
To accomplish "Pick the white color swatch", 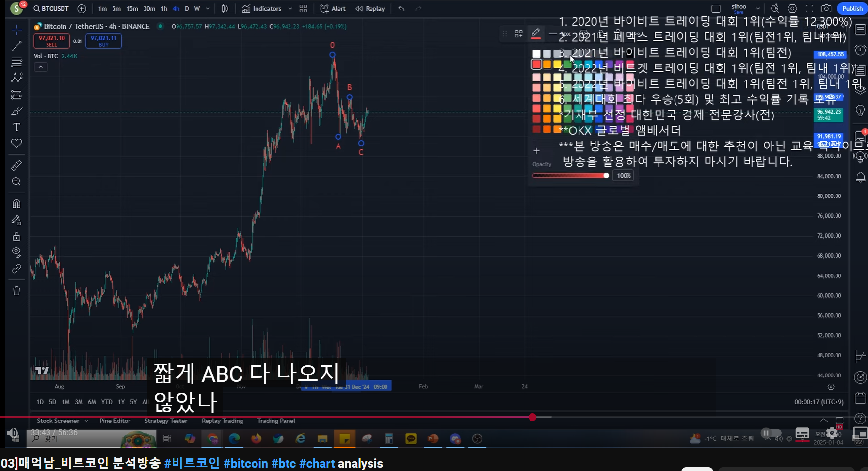I will click(x=536, y=54).
